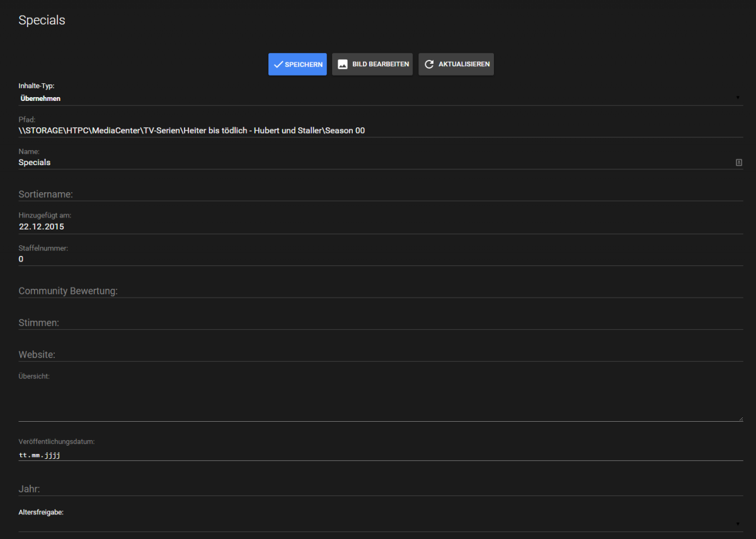Focus the Pfad input field
The width and height of the screenshot is (756, 539).
click(381, 130)
